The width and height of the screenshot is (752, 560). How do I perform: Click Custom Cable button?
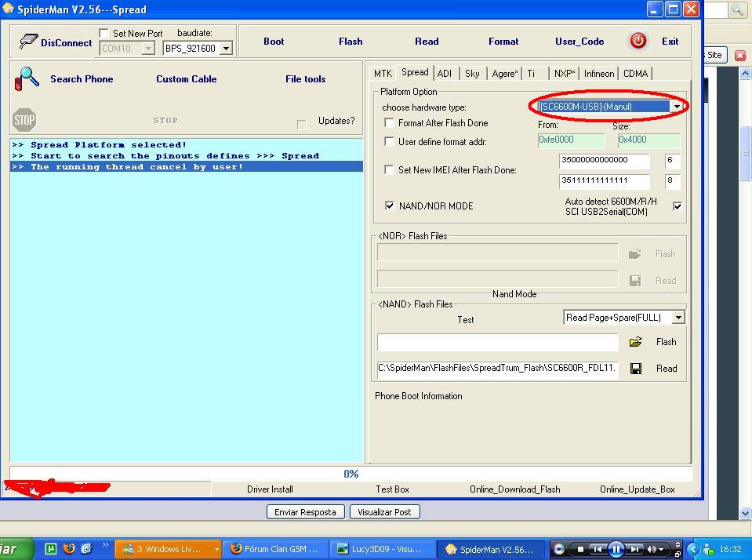click(x=186, y=79)
